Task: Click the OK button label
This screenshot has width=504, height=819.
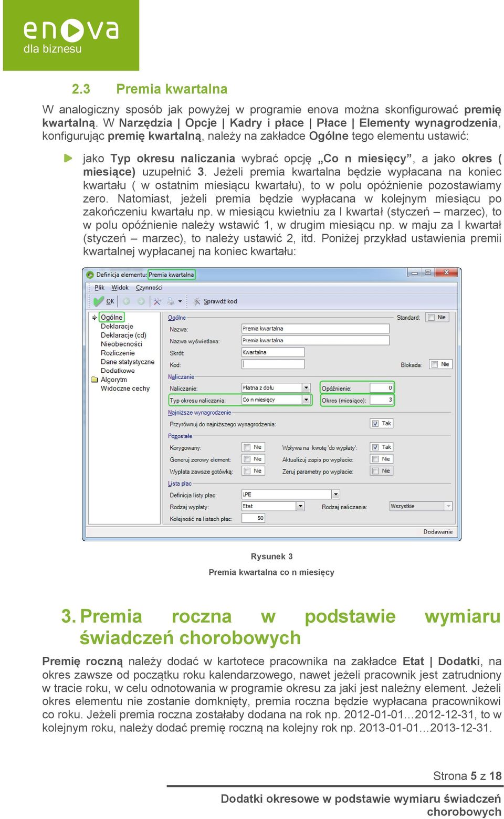Action: 110,301
